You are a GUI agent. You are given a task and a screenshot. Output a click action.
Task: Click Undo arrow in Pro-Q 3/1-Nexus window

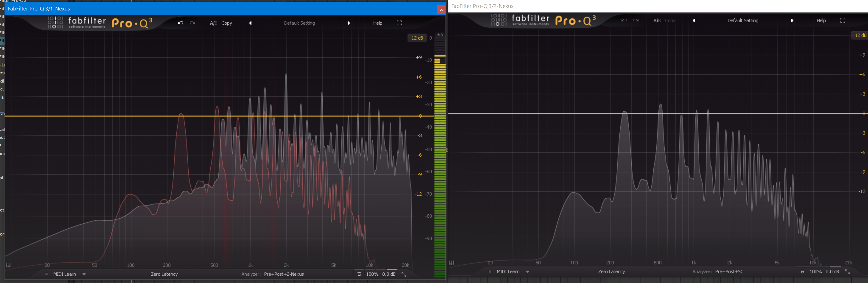181,23
